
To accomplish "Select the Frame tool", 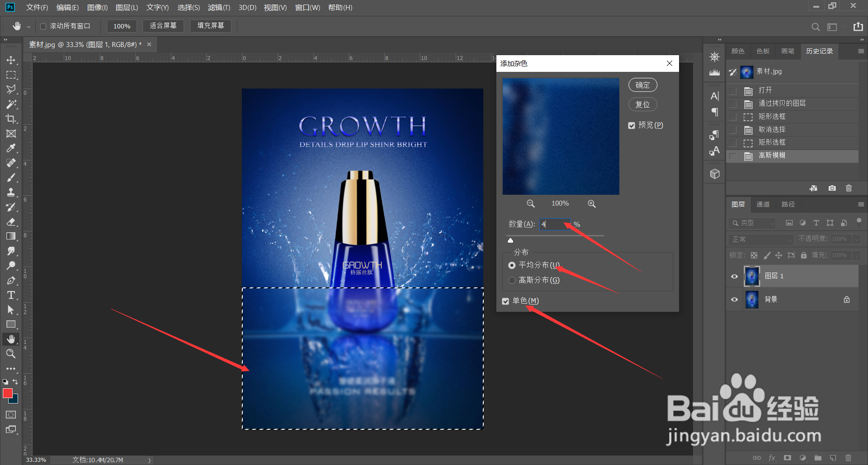I will click(11, 134).
